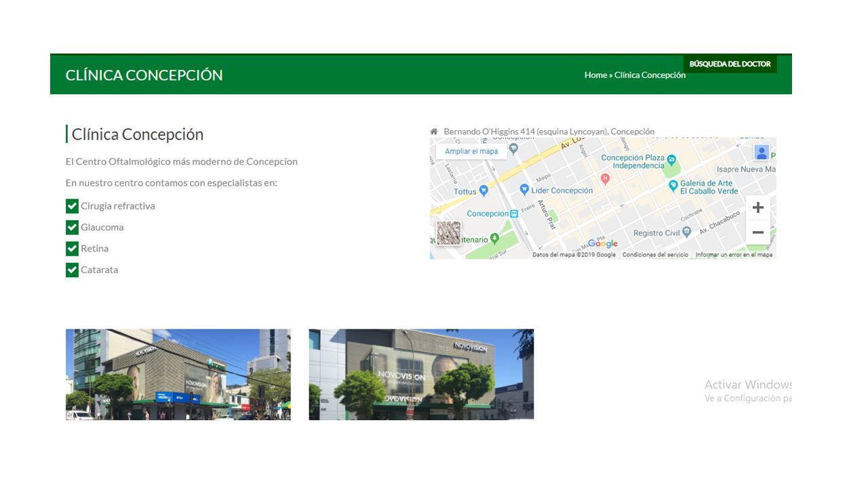Click the green check icon beside Cirugía refractiva
The width and height of the screenshot is (868, 488).
point(72,206)
